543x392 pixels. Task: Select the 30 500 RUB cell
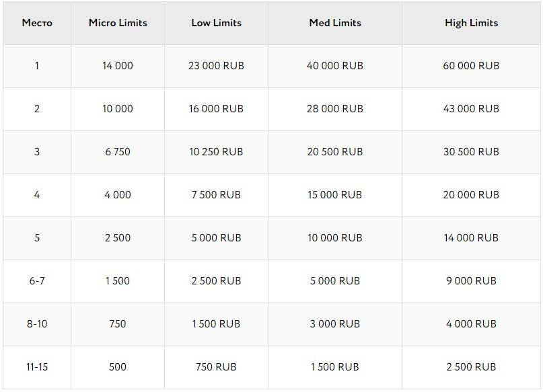point(471,152)
